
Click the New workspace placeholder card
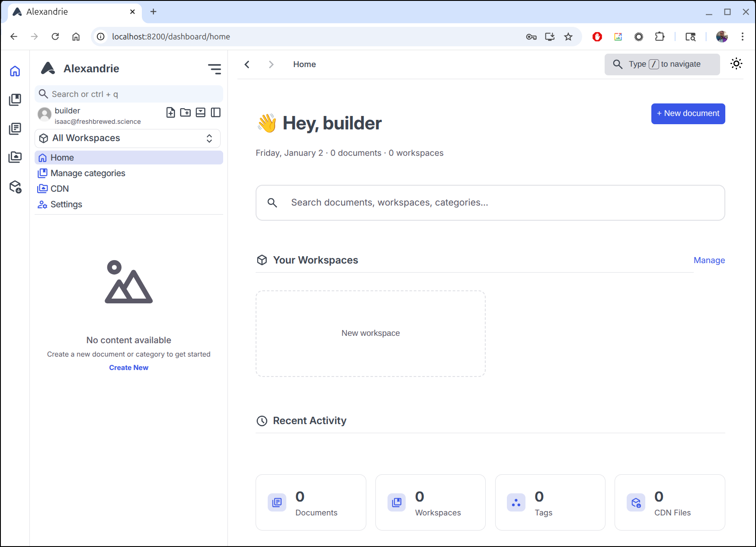[370, 333]
